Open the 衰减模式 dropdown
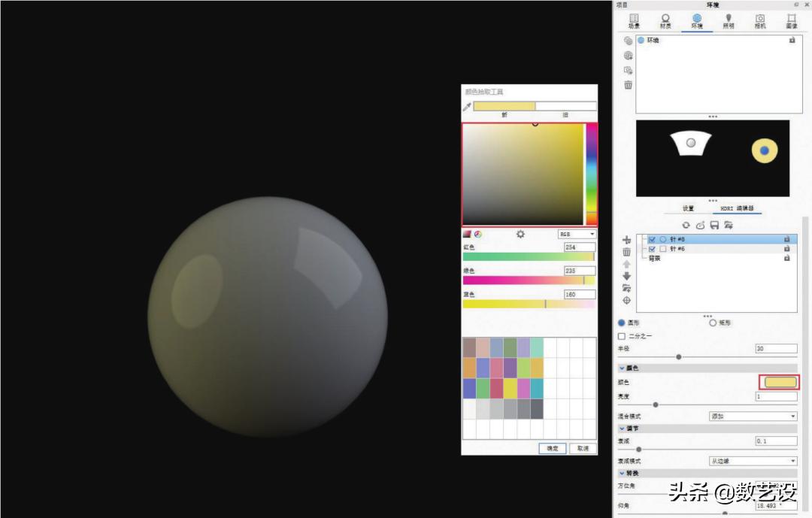 point(753,461)
